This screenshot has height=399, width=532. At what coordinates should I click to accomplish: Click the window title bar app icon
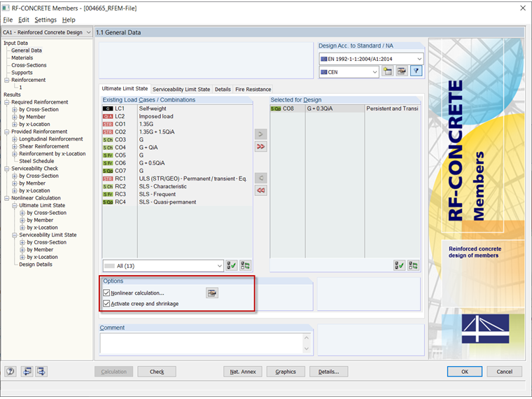coord(6,8)
